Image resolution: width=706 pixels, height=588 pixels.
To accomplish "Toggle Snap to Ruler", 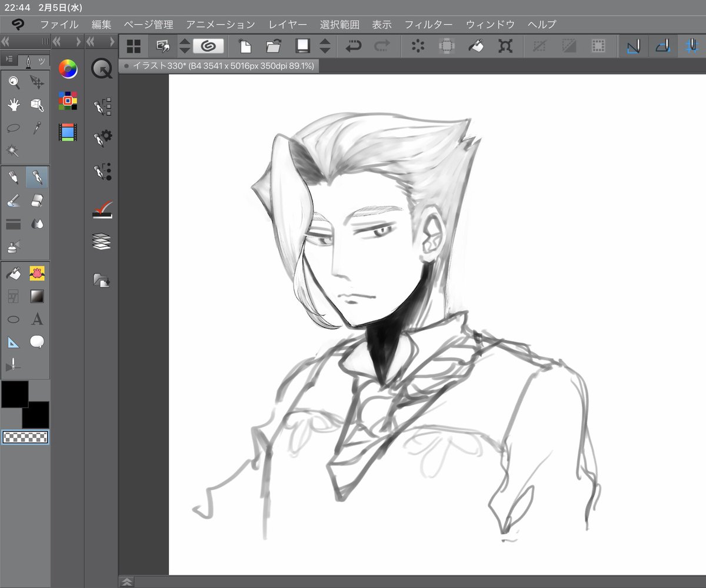I will coord(633,46).
